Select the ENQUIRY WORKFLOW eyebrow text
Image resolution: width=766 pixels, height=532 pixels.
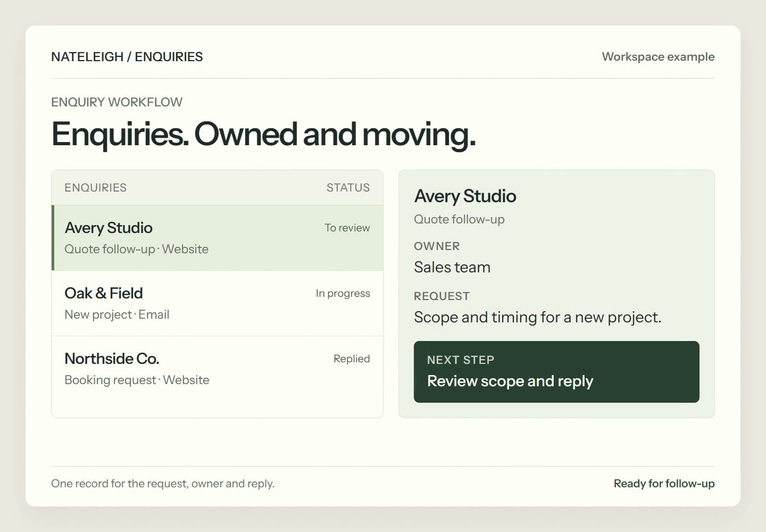coord(116,102)
